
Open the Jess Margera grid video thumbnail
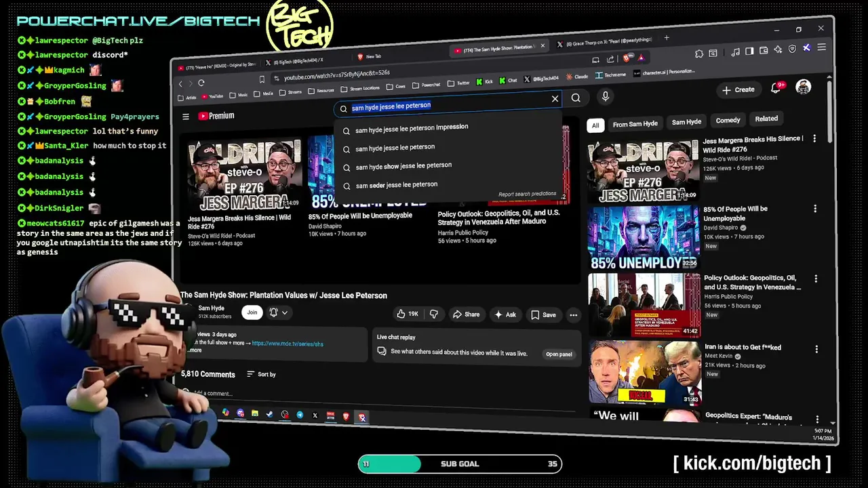pos(244,174)
